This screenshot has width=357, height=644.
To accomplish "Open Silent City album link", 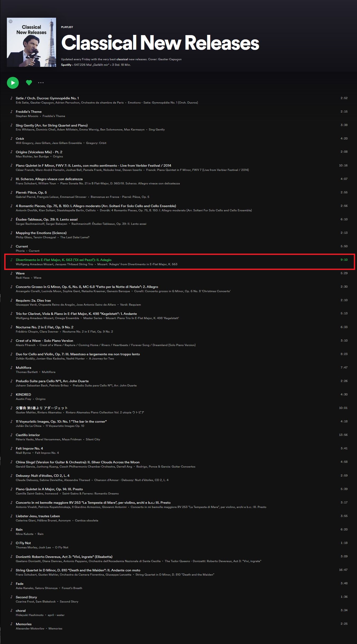I will point(93,440).
